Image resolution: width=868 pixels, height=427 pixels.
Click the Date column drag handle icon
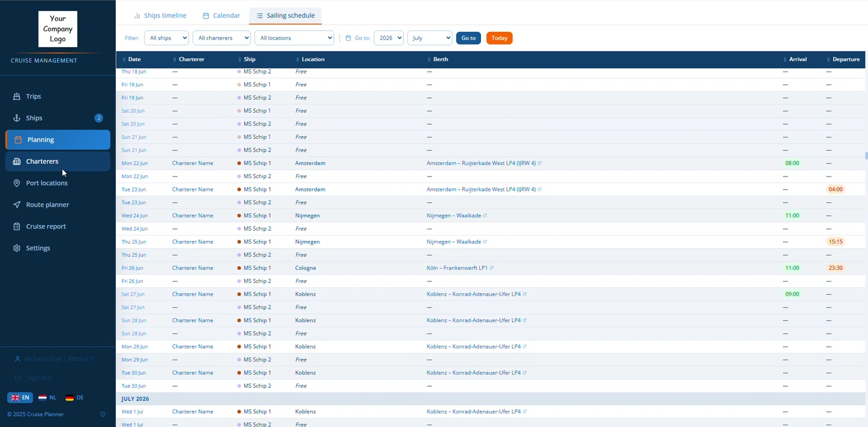coord(124,60)
